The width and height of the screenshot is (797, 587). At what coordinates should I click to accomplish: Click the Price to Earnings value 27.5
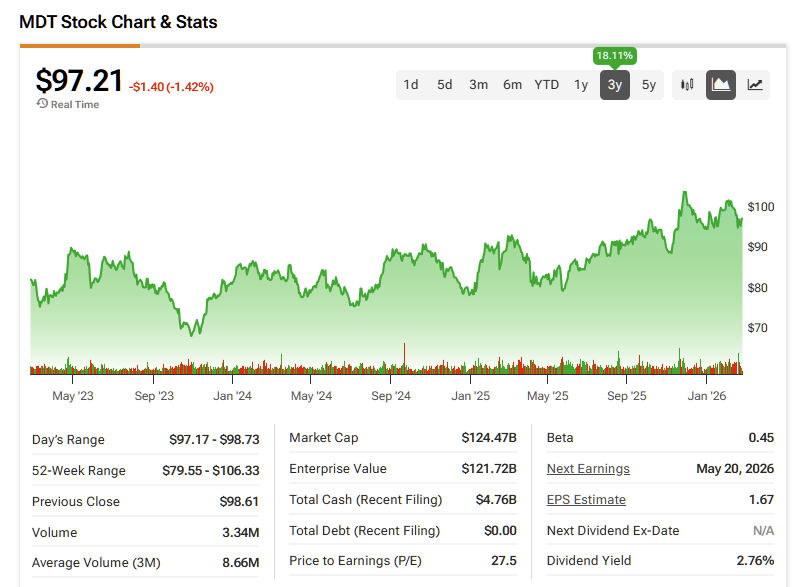click(x=504, y=561)
